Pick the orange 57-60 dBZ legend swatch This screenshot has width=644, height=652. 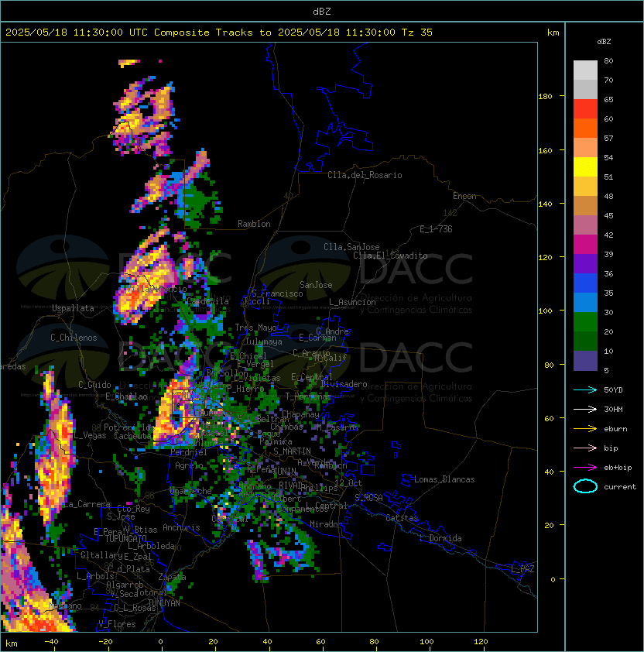click(x=585, y=129)
